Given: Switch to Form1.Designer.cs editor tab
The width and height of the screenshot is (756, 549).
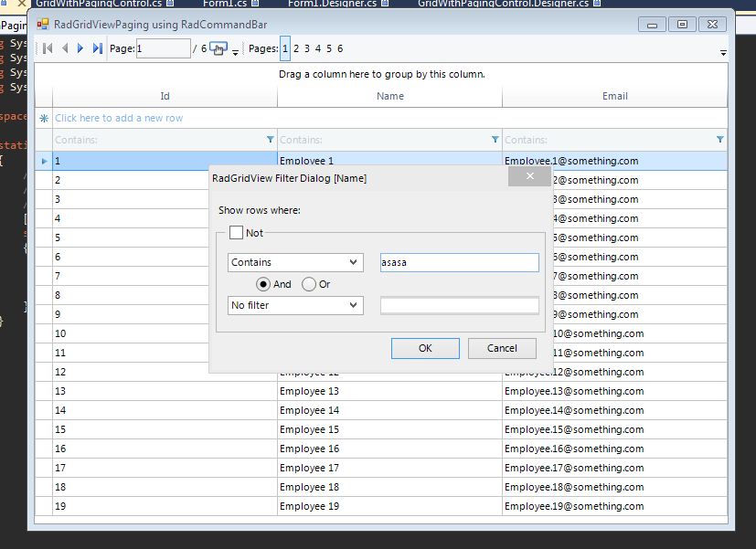Looking at the screenshot, I should coord(332,4).
